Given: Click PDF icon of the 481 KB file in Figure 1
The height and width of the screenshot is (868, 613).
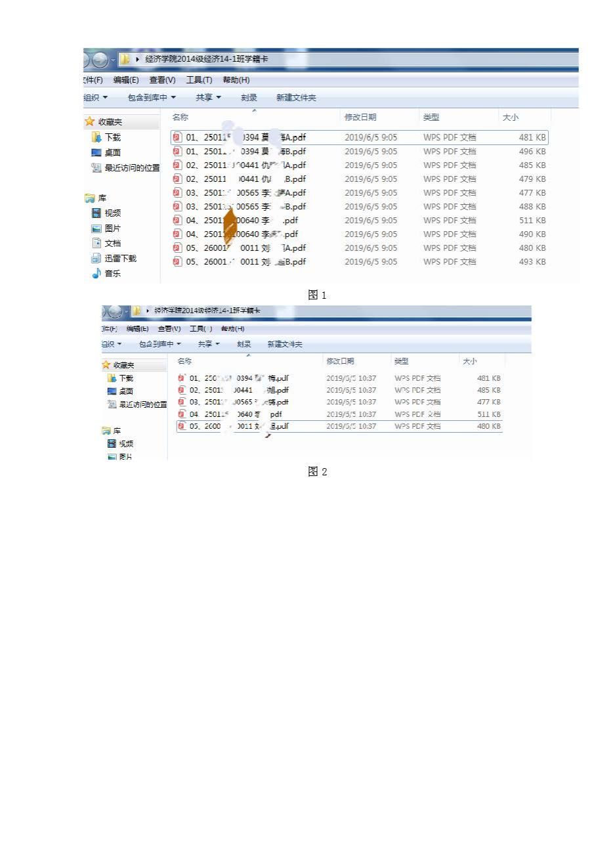Looking at the screenshot, I should (177, 137).
